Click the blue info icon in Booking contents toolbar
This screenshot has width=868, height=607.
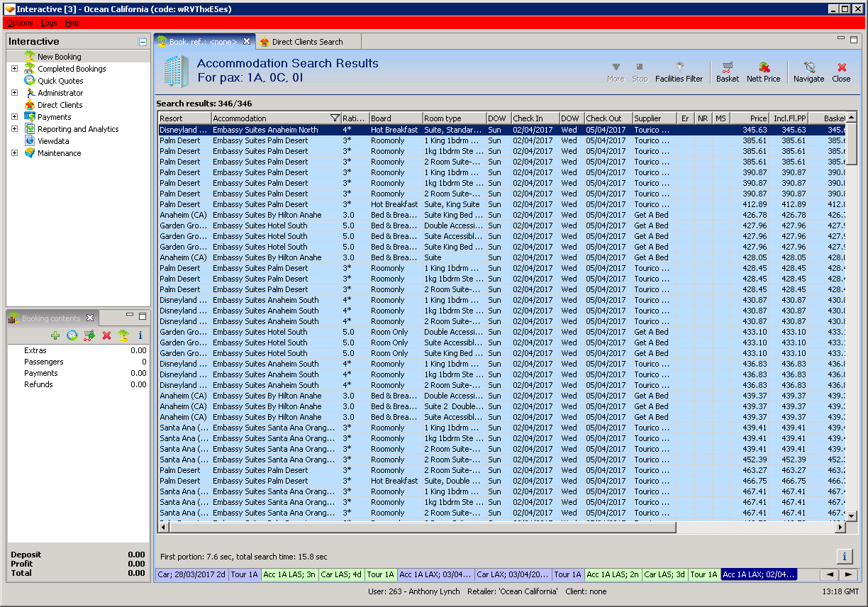(140, 335)
